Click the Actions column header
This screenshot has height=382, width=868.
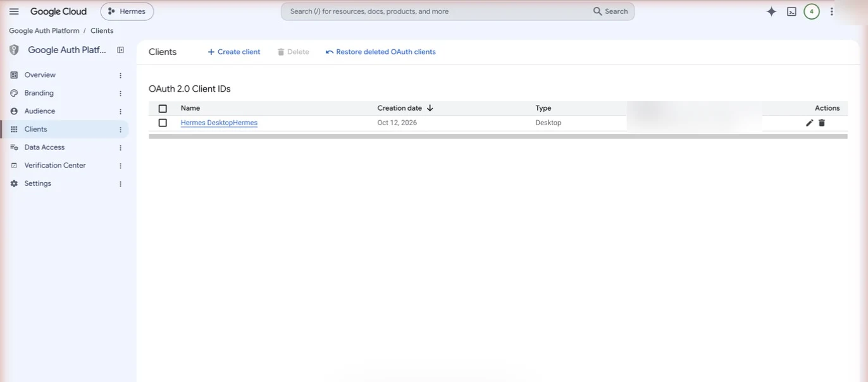pyautogui.click(x=828, y=108)
